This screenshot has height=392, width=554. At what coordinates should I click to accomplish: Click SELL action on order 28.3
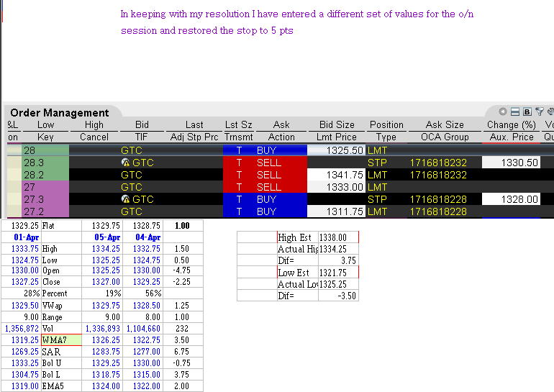(269, 163)
